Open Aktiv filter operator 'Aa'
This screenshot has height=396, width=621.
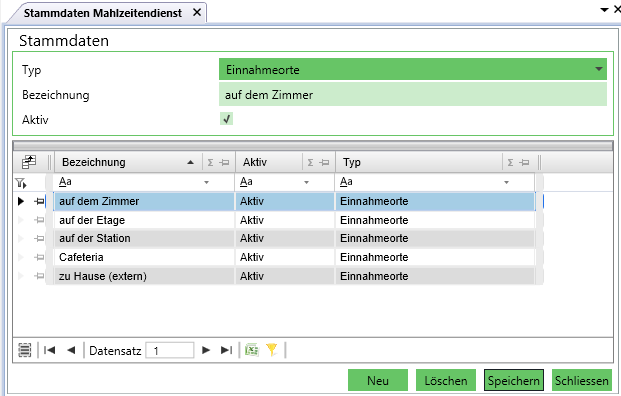(x=246, y=182)
